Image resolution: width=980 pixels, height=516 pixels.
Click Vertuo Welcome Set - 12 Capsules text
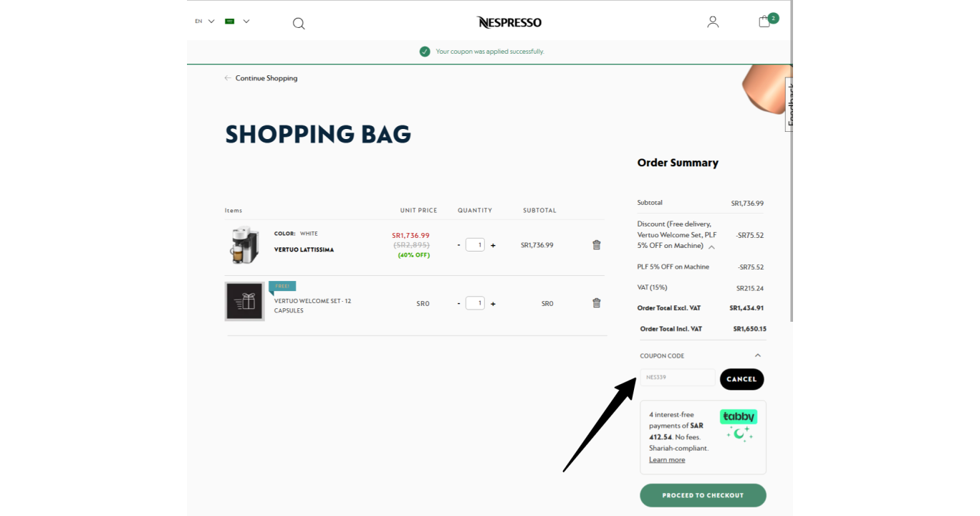[312, 306]
